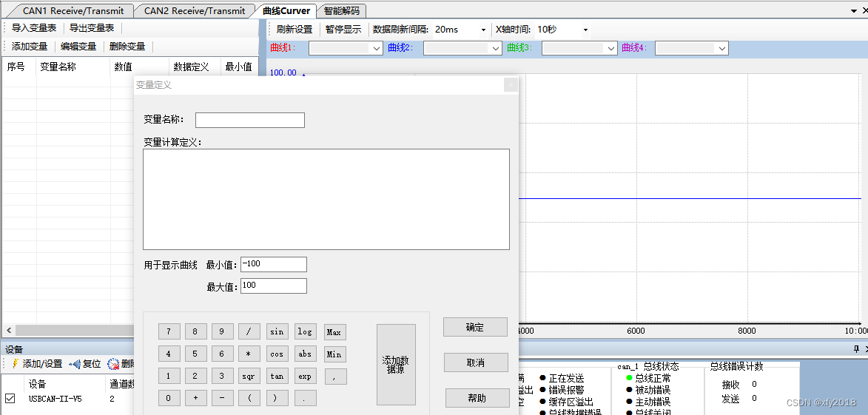
Task: Click the open parenthesis key
Action: (x=249, y=398)
